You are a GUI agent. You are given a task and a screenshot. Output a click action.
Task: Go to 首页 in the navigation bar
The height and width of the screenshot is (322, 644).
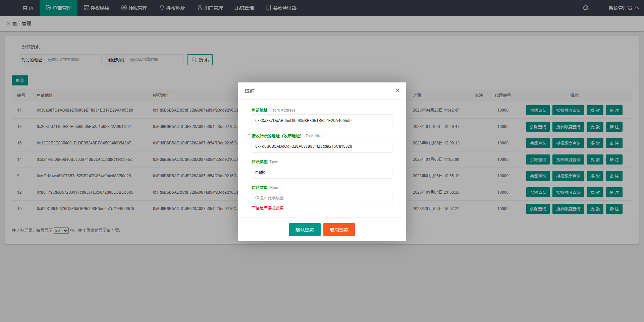tap(28, 8)
